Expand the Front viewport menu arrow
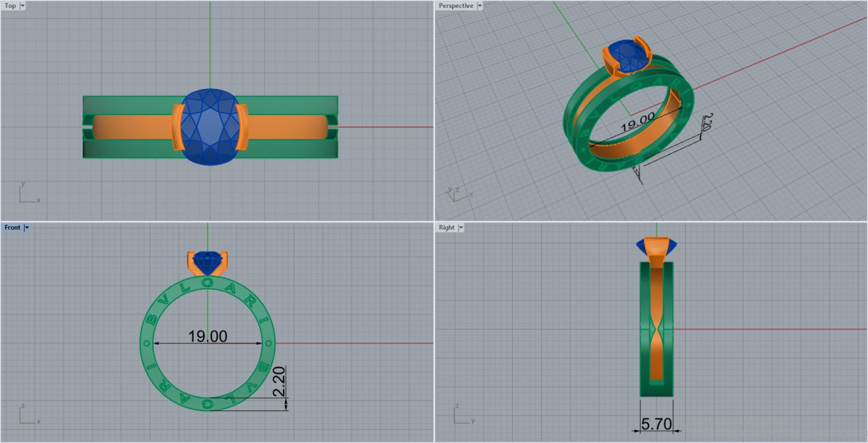868x443 pixels. [x=27, y=228]
